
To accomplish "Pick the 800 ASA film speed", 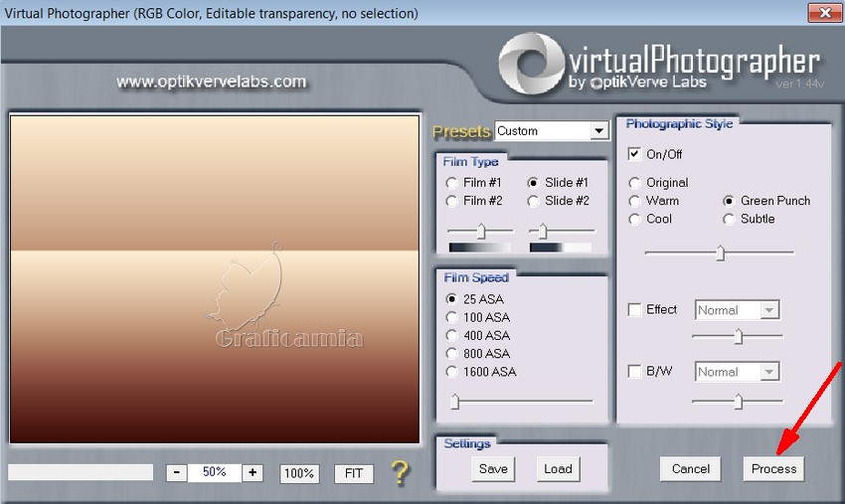I will click(x=451, y=354).
